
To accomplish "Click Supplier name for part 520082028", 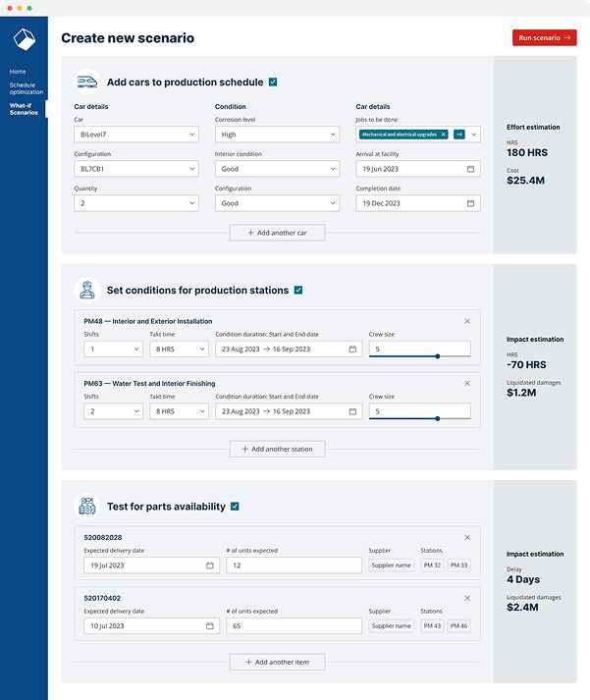I will [392, 565].
